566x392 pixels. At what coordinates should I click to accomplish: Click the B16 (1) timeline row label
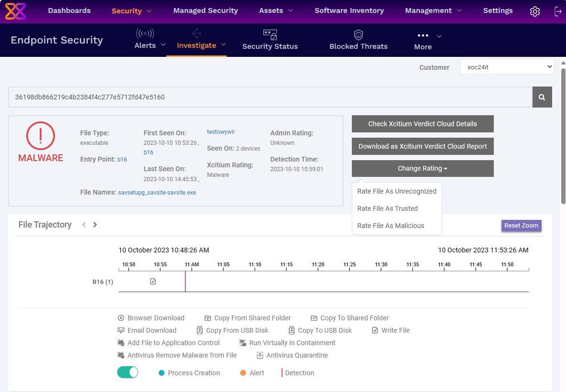coord(103,282)
